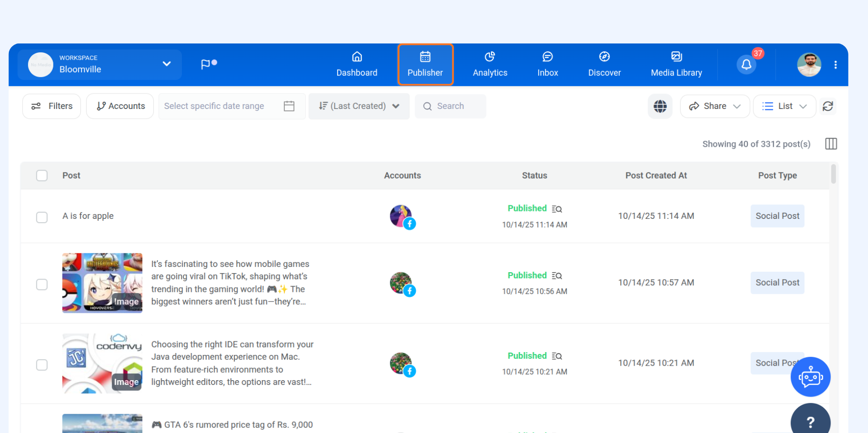Focus the Search input field
Image resolution: width=868 pixels, height=433 pixels.
tap(450, 106)
